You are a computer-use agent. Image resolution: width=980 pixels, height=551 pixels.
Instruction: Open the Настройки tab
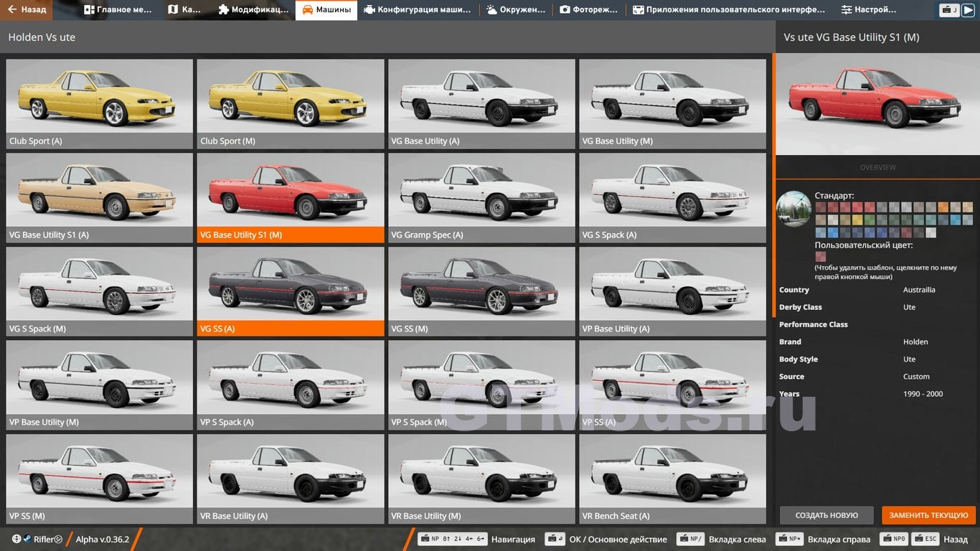click(x=869, y=10)
